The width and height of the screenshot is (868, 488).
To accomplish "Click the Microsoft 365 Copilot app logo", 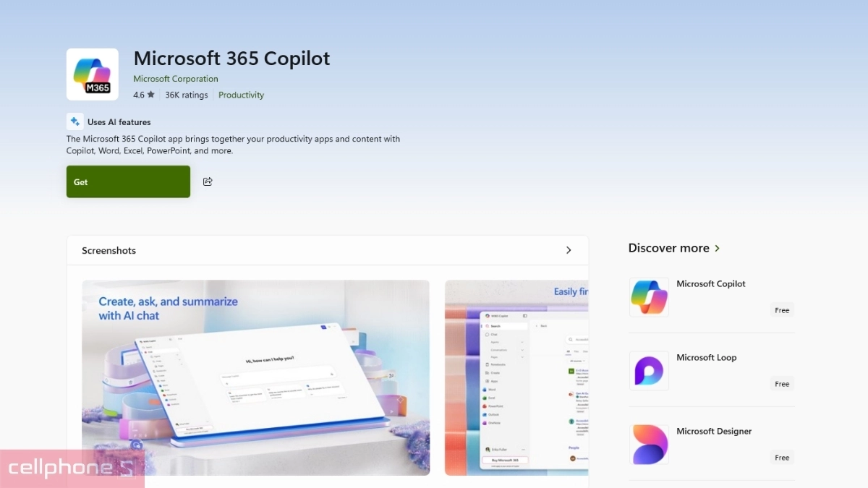I will [x=93, y=74].
